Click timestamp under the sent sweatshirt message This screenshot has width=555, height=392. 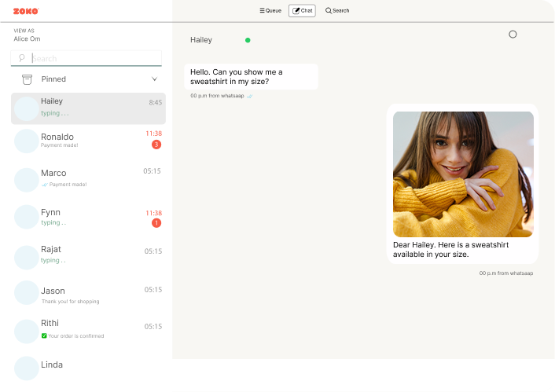(x=506, y=273)
